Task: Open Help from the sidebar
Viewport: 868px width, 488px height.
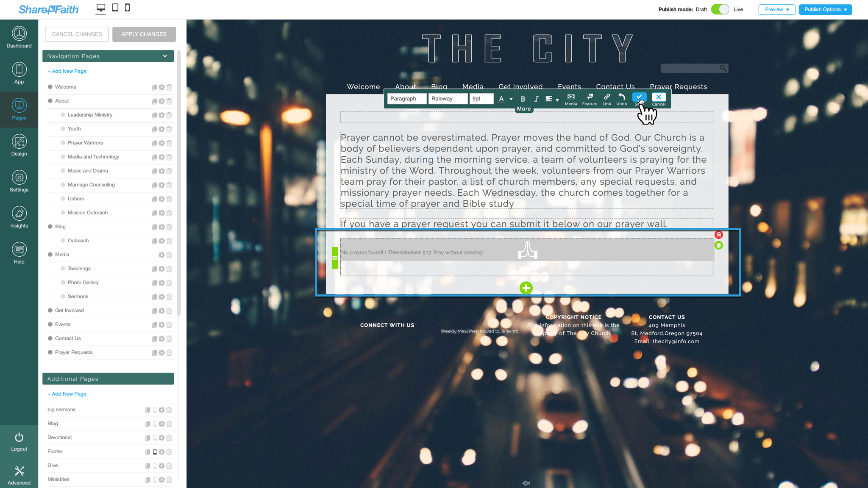Action: click(19, 253)
